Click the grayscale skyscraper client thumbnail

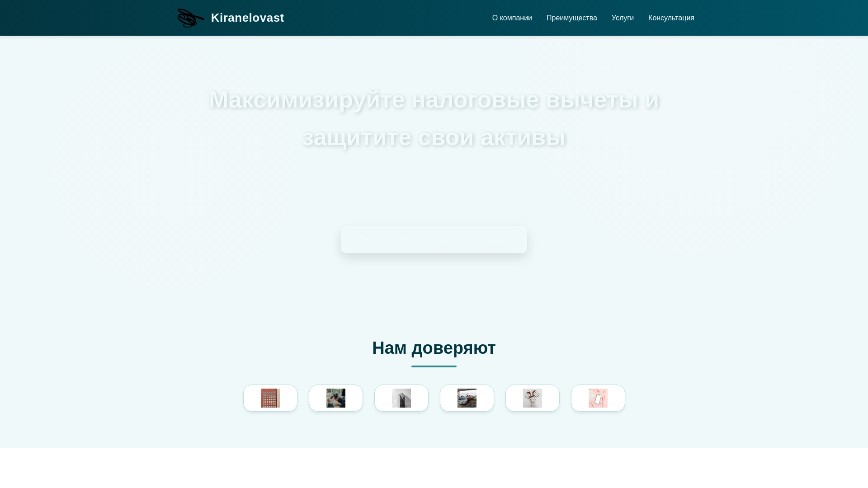tap(401, 398)
